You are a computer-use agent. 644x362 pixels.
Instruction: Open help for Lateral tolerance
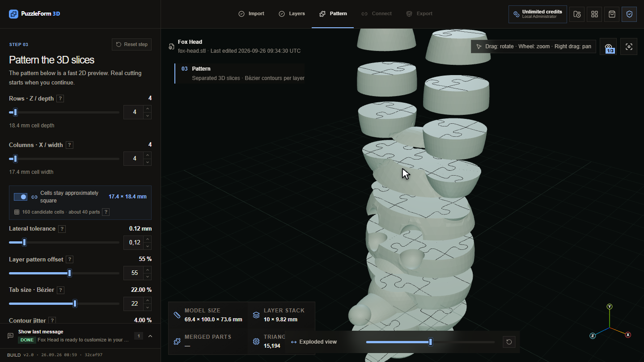[x=62, y=229]
